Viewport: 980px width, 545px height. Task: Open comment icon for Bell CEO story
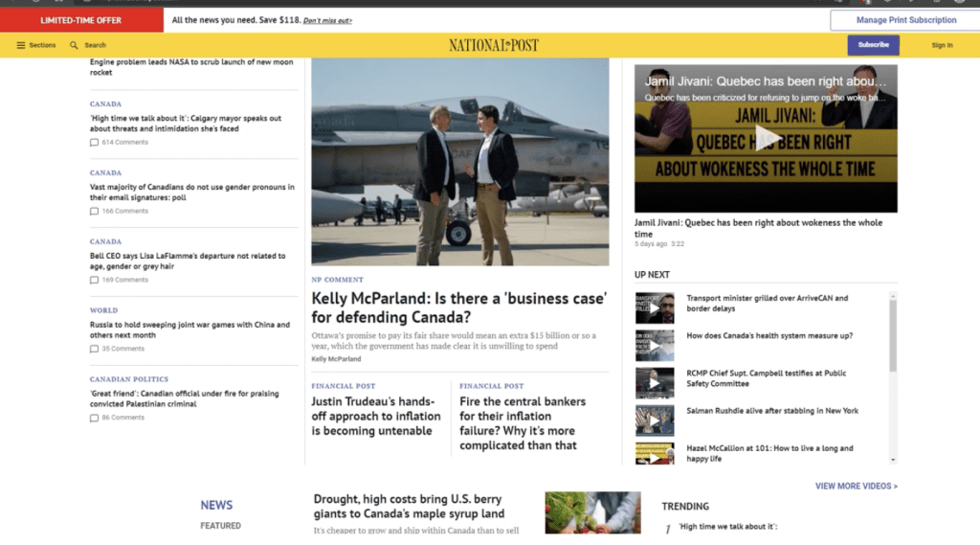click(94, 281)
